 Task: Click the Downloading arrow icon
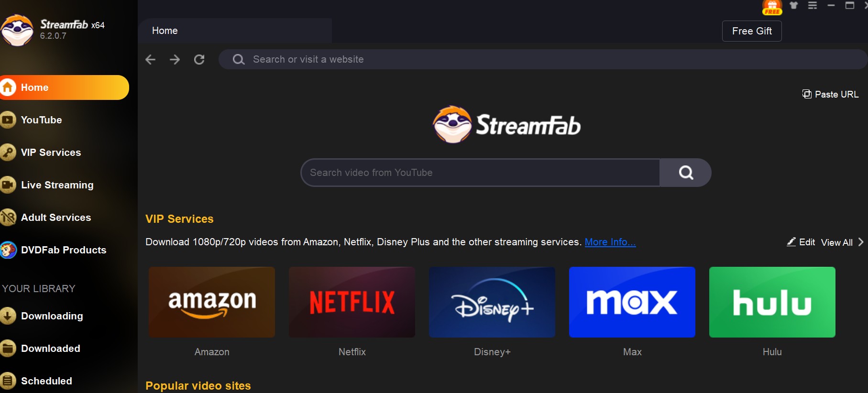point(8,316)
